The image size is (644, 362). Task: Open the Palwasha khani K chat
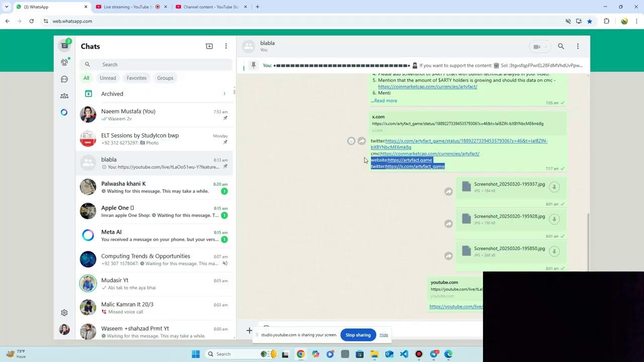tap(154, 187)
